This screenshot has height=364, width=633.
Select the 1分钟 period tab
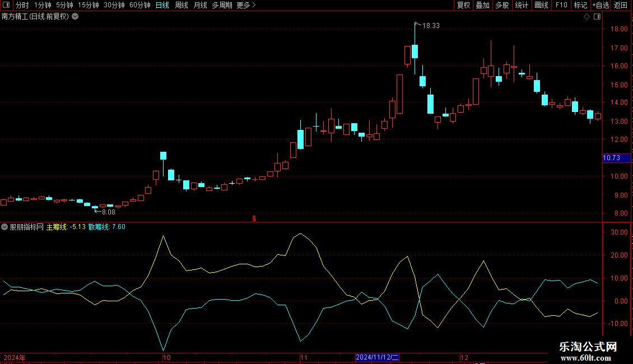pos(43,5)
